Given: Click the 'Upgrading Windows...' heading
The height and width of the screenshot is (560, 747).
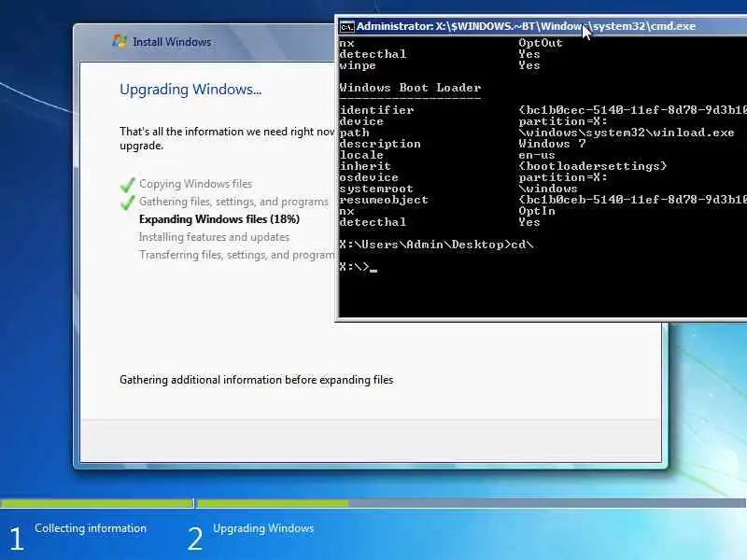Looking at the screenshot, I should (x=190, y=90).
